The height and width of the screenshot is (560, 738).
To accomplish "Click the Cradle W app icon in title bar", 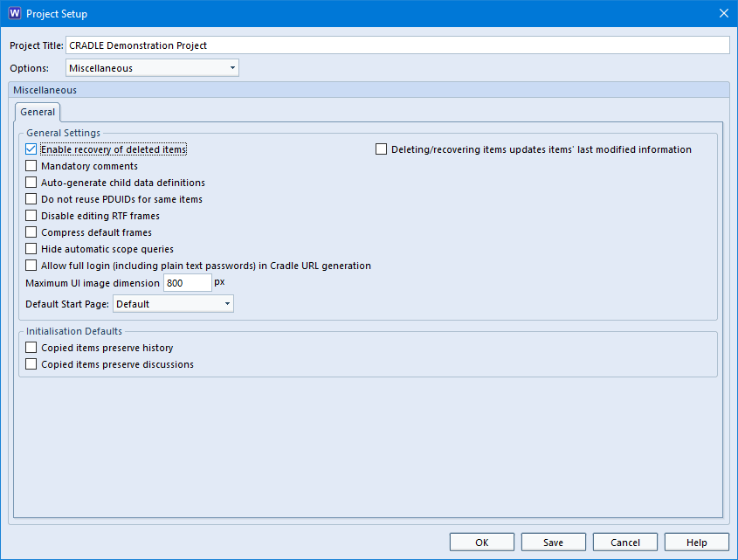I will point(15,13).
